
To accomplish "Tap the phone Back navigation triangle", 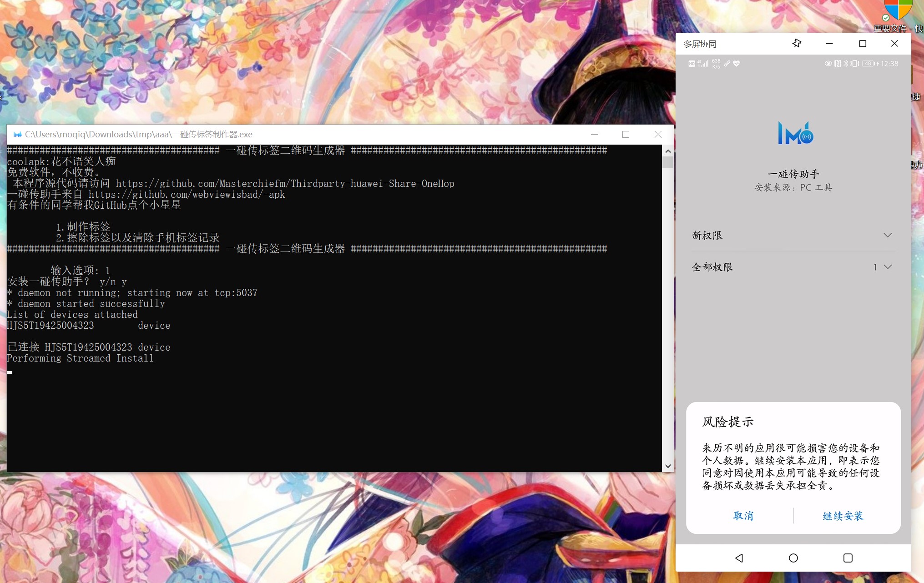I will pyautogui.click(x=739, y=558).
